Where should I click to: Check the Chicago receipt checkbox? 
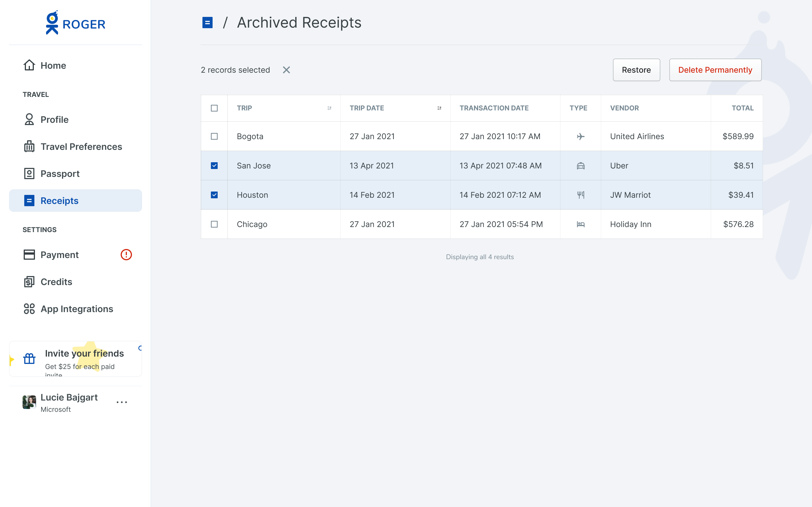(x=214, y=224)
